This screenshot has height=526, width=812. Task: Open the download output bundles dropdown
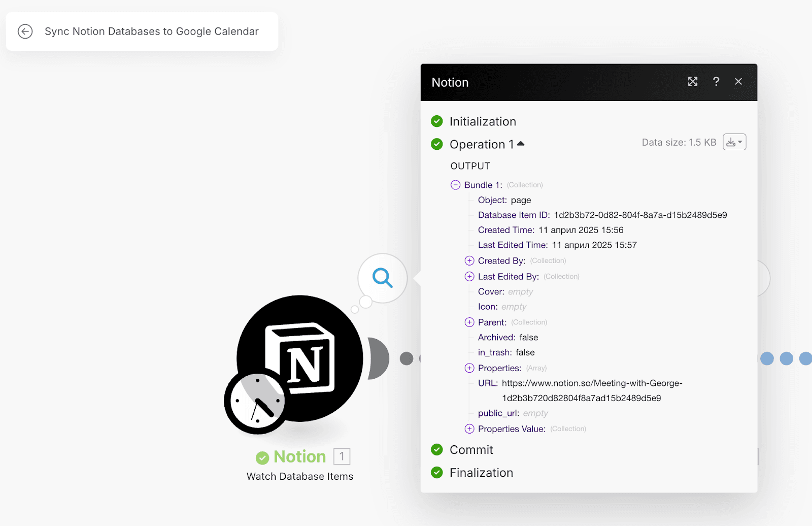point(734,142)
